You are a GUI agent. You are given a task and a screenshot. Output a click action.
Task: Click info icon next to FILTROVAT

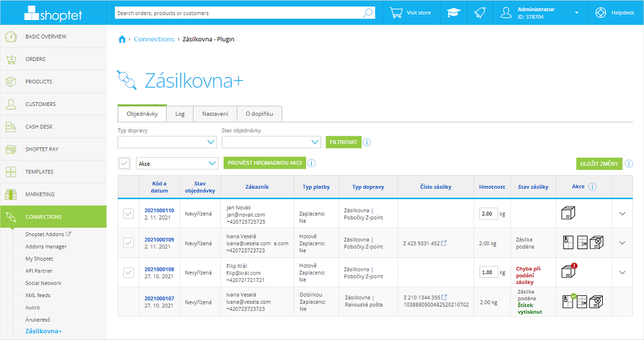(367, 142)
